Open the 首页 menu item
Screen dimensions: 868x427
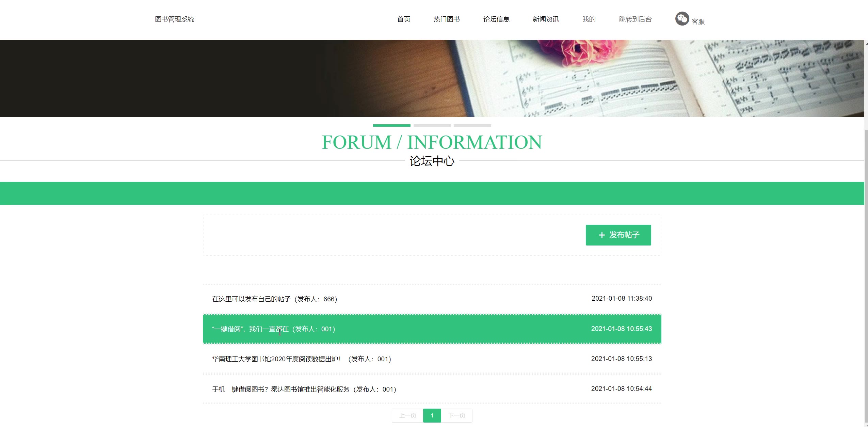point(404,19)
